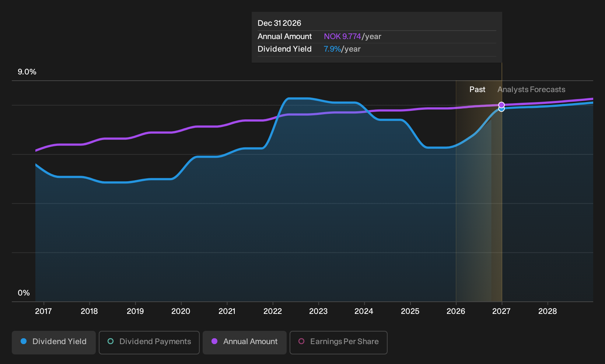The width and height of the screenshot is (605, 364).
Task: Click the 2021 x-axis year label
Action: coord(227,311)
